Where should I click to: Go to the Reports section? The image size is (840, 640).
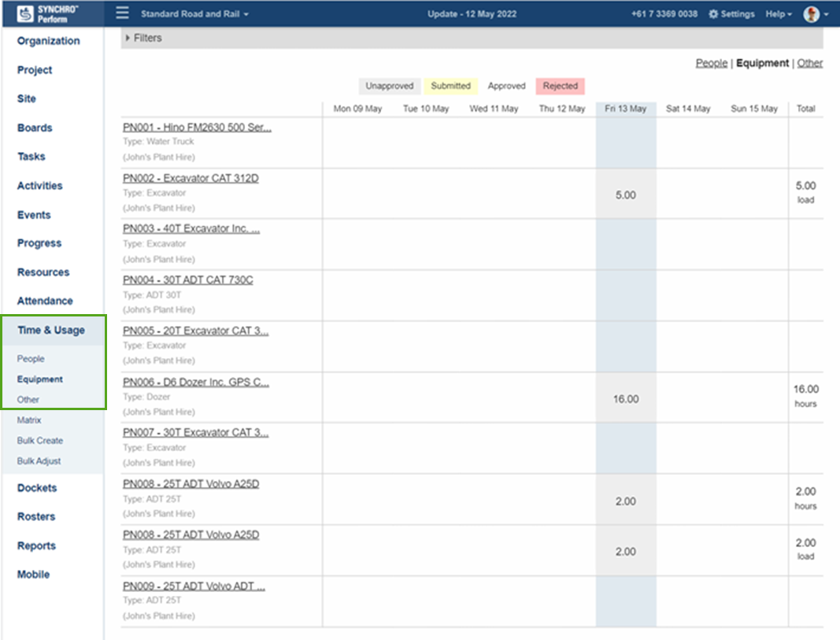pos(35,546)
